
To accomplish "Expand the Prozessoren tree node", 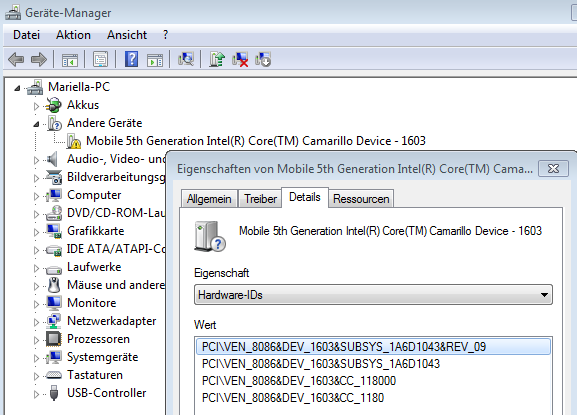I will [36, 340].
